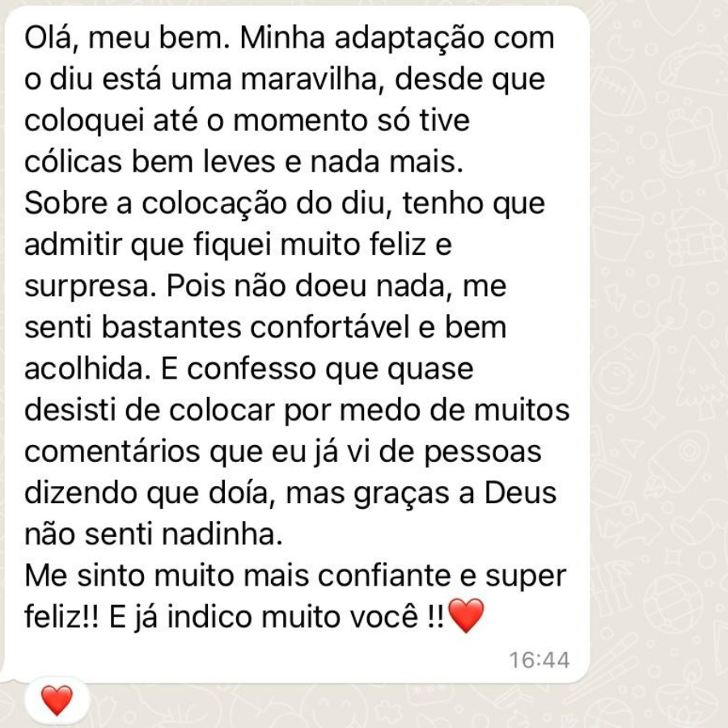Tap the red heart reaction below the message
This screenshot has height=728, width=728.
coord(57,700)
